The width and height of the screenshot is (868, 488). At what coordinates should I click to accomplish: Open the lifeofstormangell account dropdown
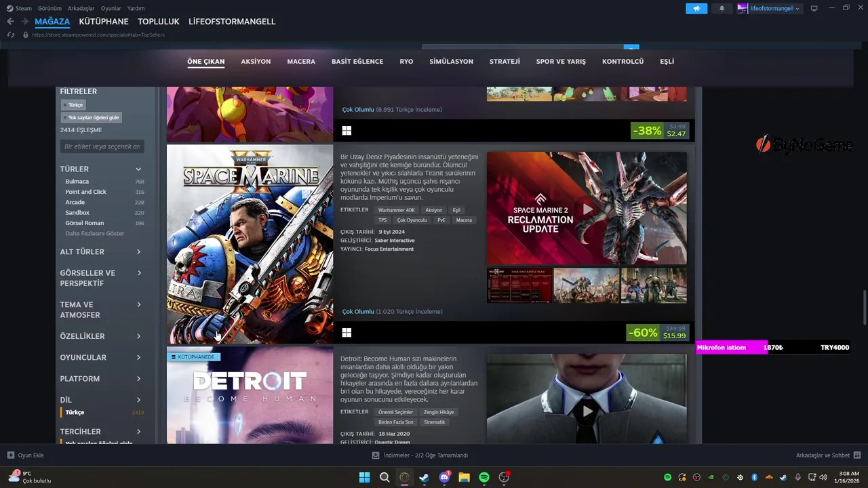[x=769, y=8]
